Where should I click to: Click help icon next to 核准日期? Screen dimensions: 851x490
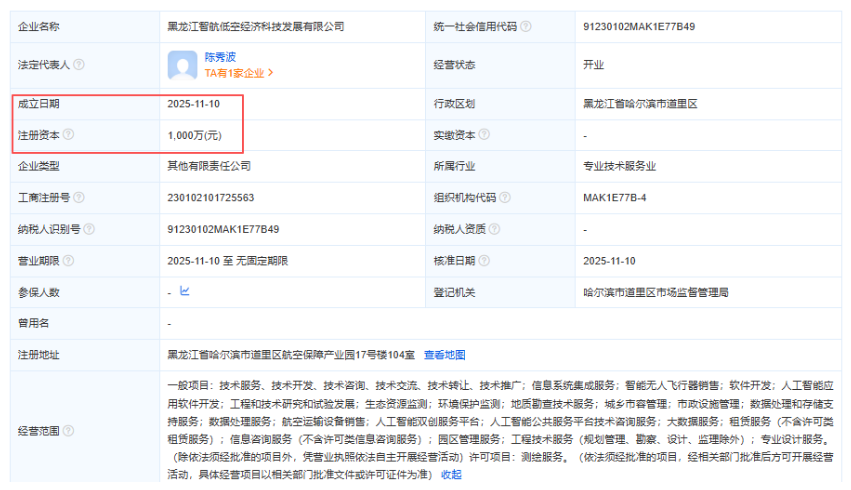(484, 261)
